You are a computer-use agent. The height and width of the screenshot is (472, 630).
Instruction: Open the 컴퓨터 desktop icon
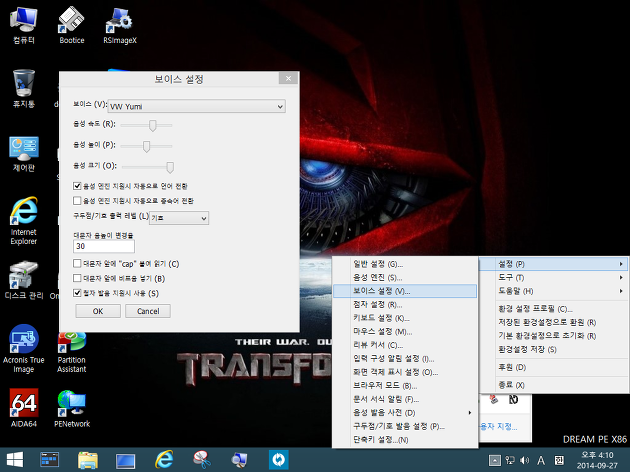(24, 25)
